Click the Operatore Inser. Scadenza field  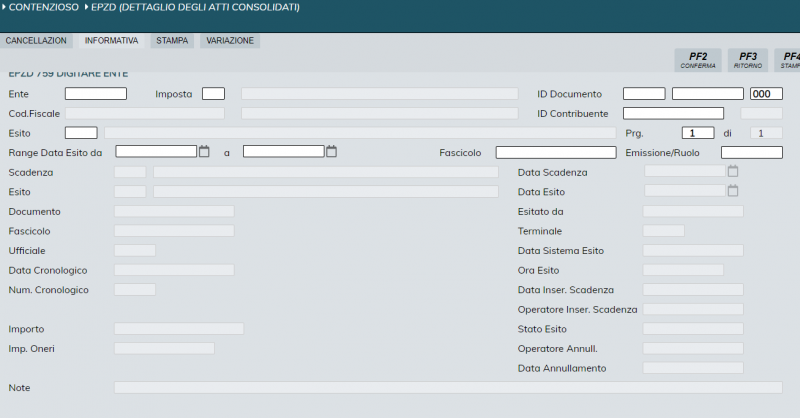(693, 309)
